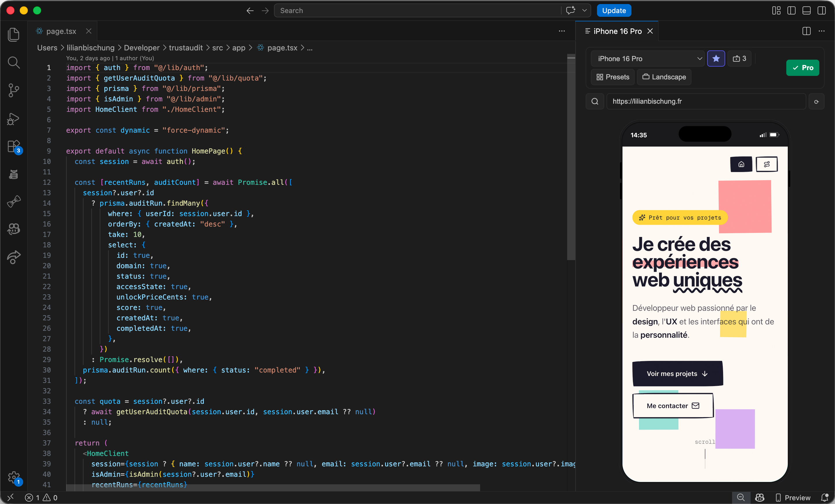Open the share arrow icon in activity bar
The width and height of the screenshot is (835, 504).
point(14,257)
